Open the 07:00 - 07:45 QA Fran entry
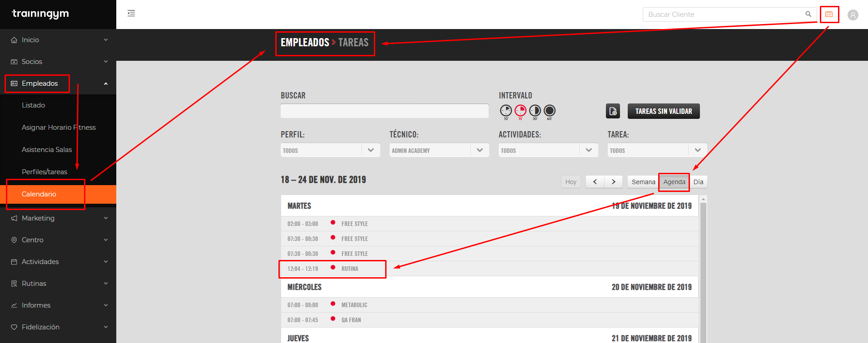 [490, 320]
